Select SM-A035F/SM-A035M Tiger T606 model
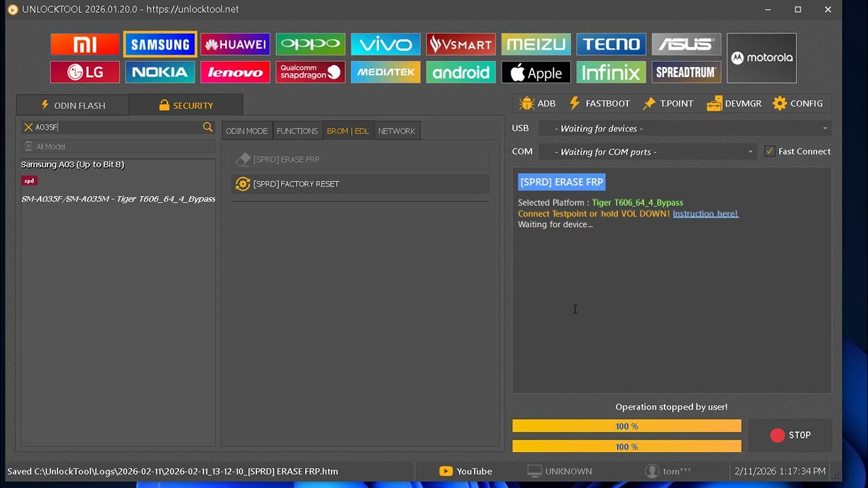Screen dimensions: 868x488 pos(118,199)
